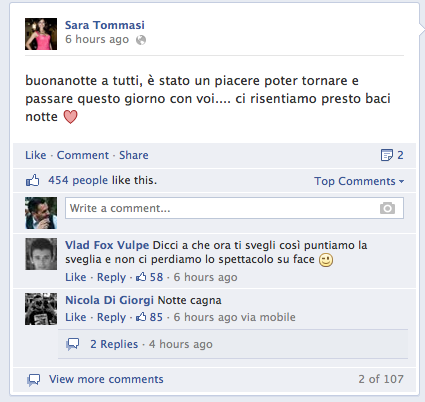Like Vlad Fox Vulpe's comment
The height and width of the screenshot is (402, 425).
click(76, 277)
